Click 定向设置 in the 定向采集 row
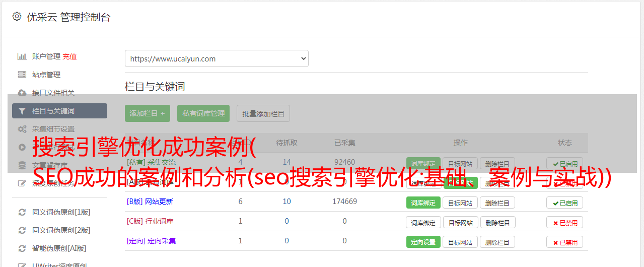Viewport: 644px width, 267px height. [423, 242]
